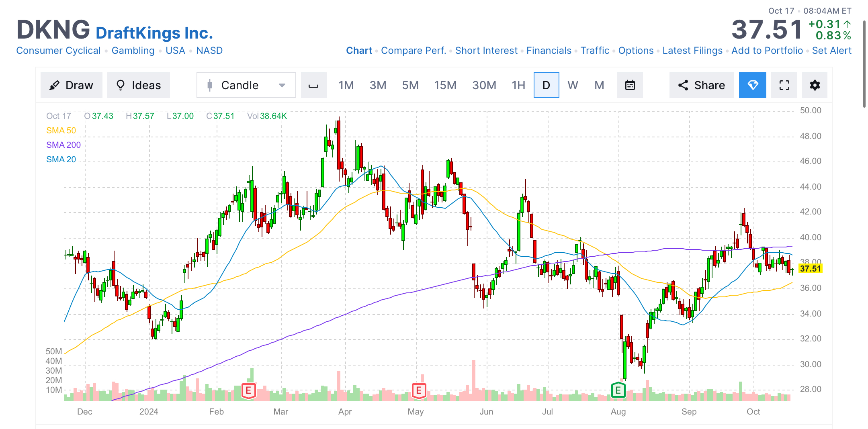Switch chart interval to Weekly

(573, 85)
